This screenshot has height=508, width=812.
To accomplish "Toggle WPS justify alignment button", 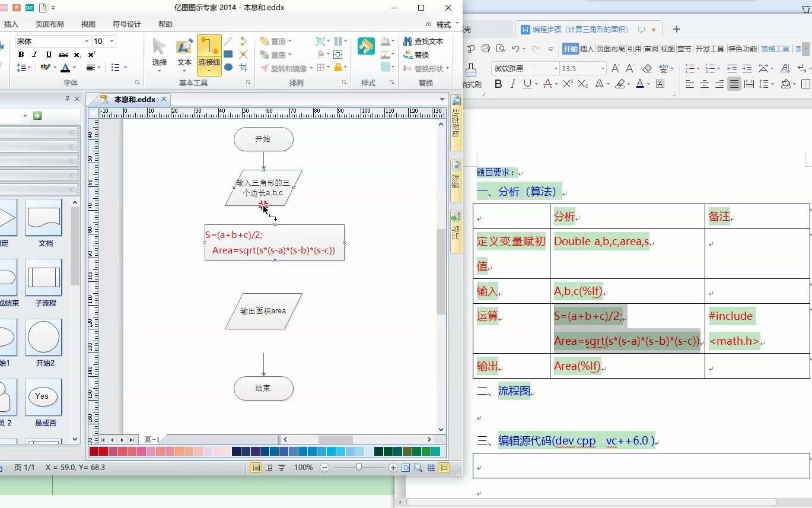I will pos(734,84).
